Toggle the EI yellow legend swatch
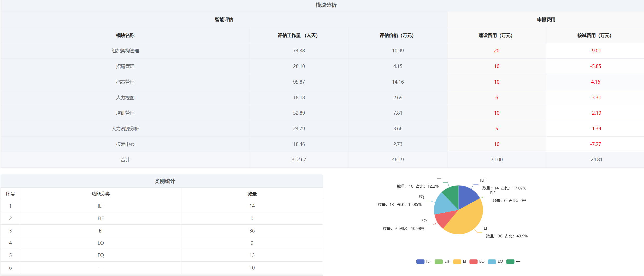 (x=457, y=261)
